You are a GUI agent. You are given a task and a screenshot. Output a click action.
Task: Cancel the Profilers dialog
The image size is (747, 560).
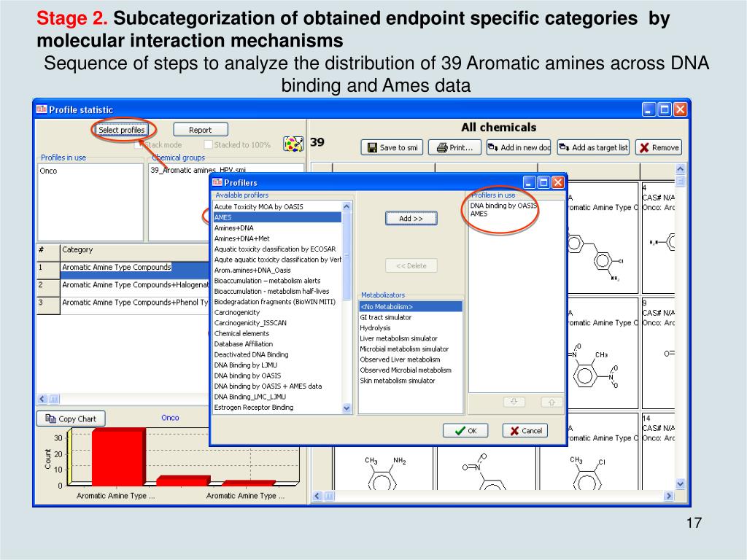[525, 430]
